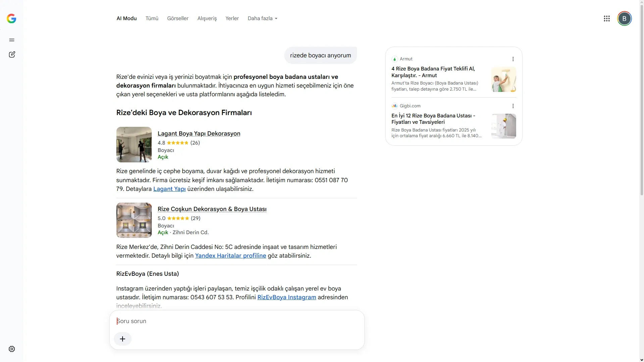644x362 pixels.
Task: Switch to the Tümü tab
Action: pos(152,18)
